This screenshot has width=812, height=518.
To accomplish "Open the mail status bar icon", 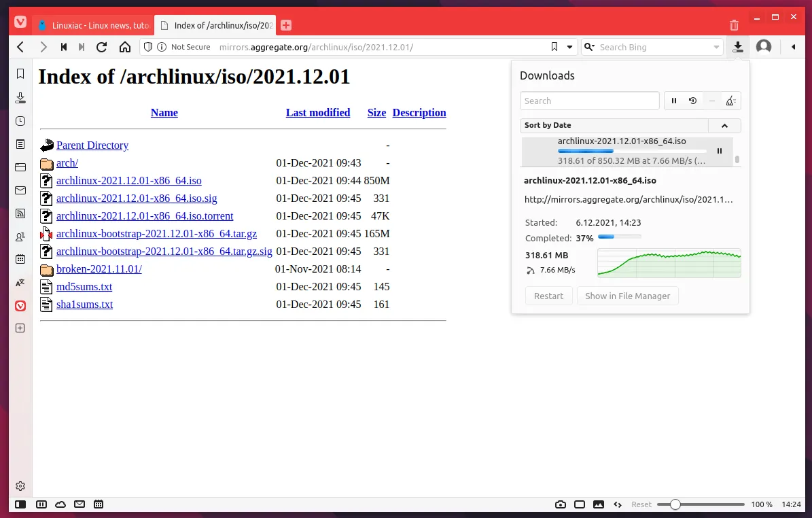I will 80,504.
